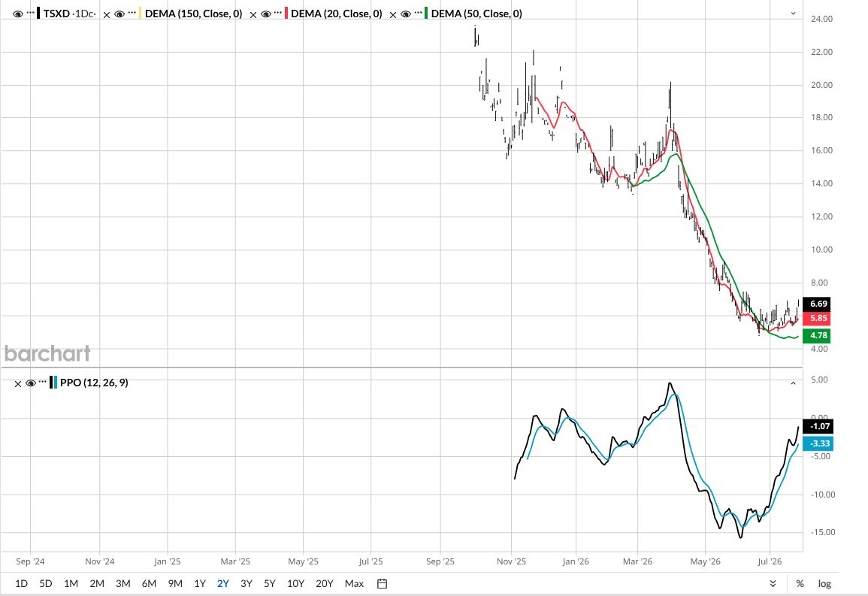The width and height of the screenshot is (868, 596).
Task: Open three-dot options for TSXD symbol
Action: pyautogui.click(x=31, y=12)
